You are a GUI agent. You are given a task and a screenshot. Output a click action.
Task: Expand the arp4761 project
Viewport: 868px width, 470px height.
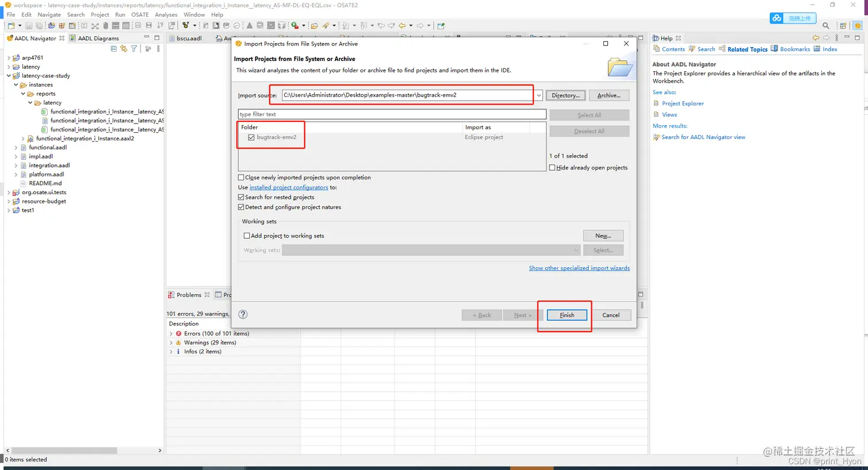coord(9,58)
